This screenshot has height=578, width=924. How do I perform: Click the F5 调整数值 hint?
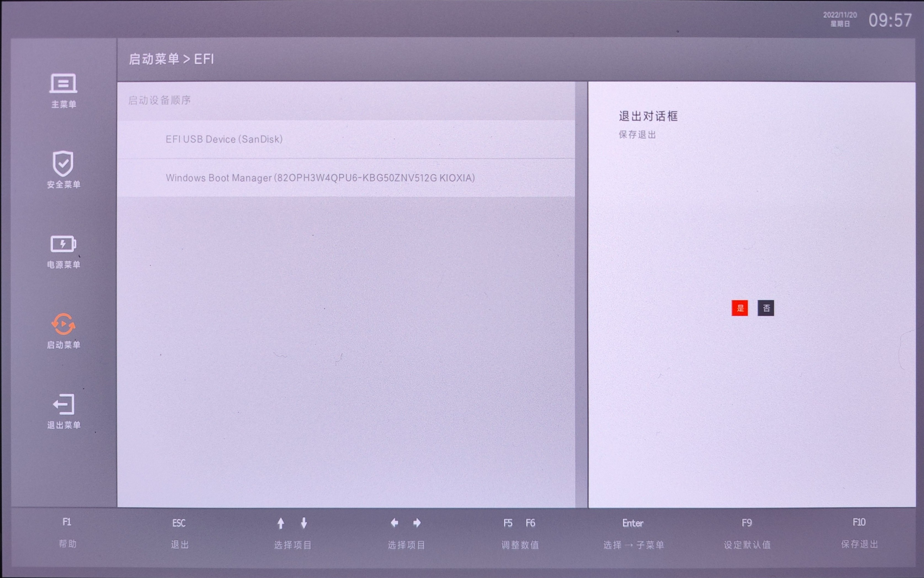(508, 523)
